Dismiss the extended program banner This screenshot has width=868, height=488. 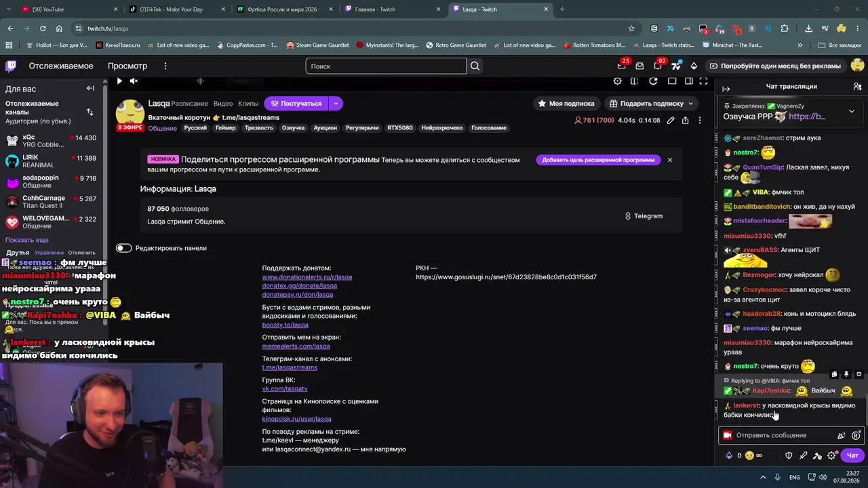tap(670, 160)
